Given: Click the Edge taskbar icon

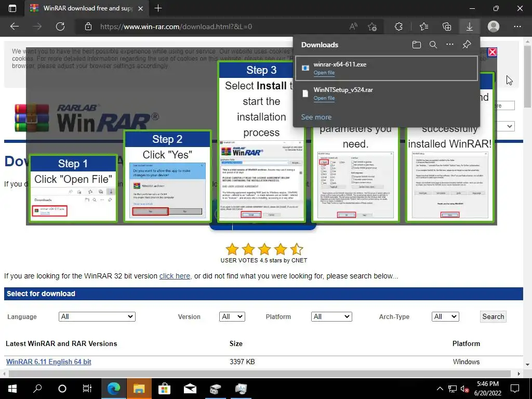Looking at the screenshot, I should (114, 389).
